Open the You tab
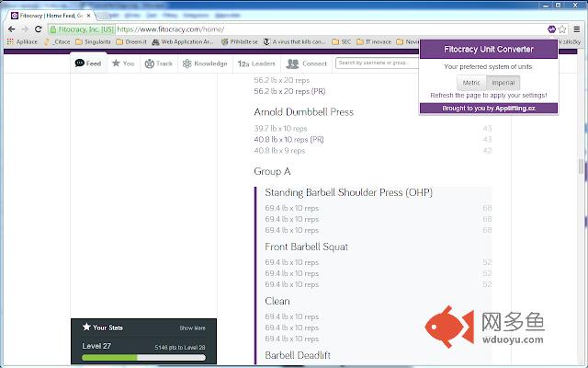 123,63
